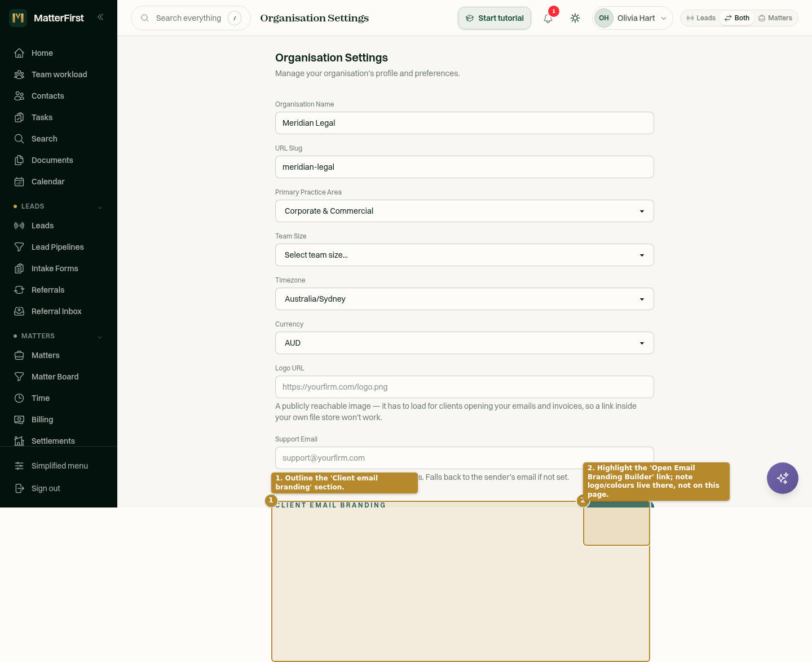Click the Calendar icon in sidebar
Screen dimensions: 812x662
coord(19,182)
